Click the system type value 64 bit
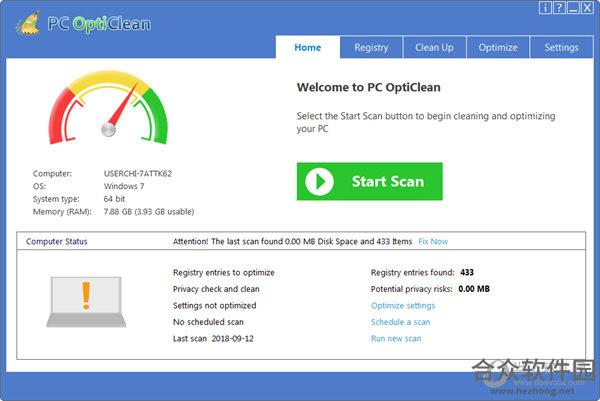 point(114,199)
